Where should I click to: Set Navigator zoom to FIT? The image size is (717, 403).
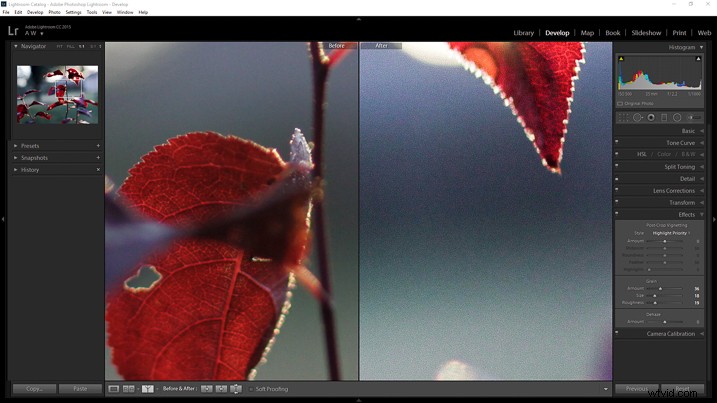click(59, 47)
